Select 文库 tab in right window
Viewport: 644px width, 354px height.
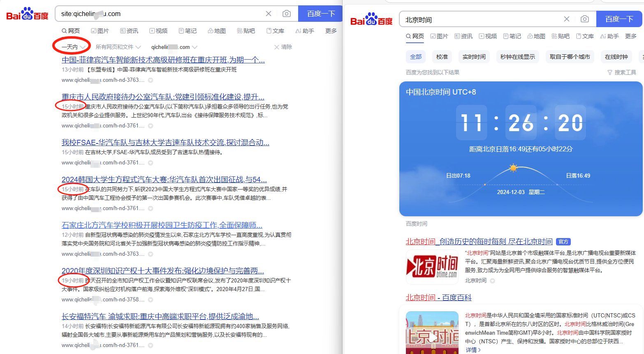point(585,36)
